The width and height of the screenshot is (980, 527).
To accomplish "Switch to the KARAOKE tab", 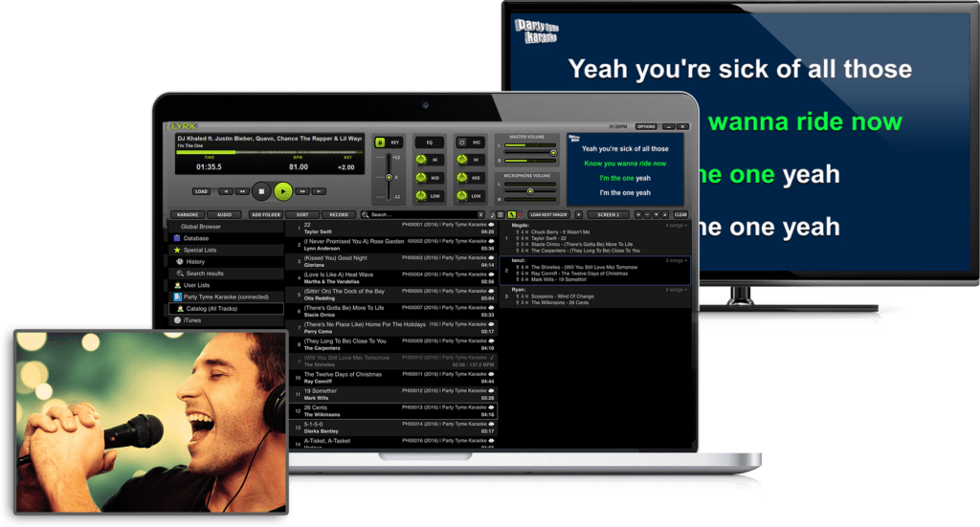I will pos(189,215).
